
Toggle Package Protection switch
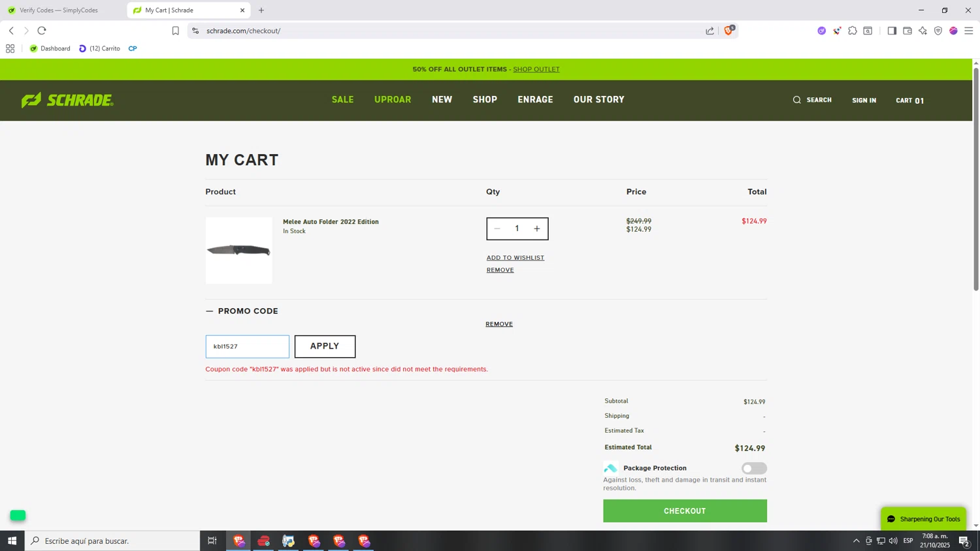(x=754, y=468)
